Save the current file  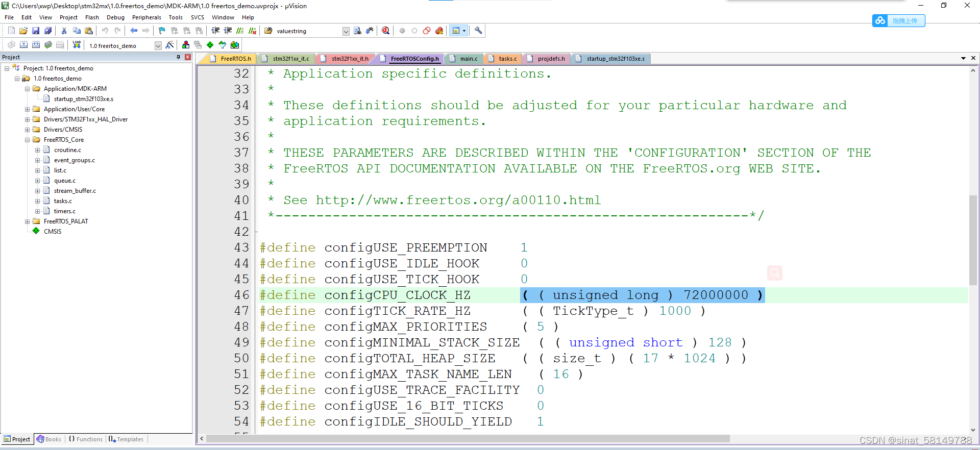point(36,31)
